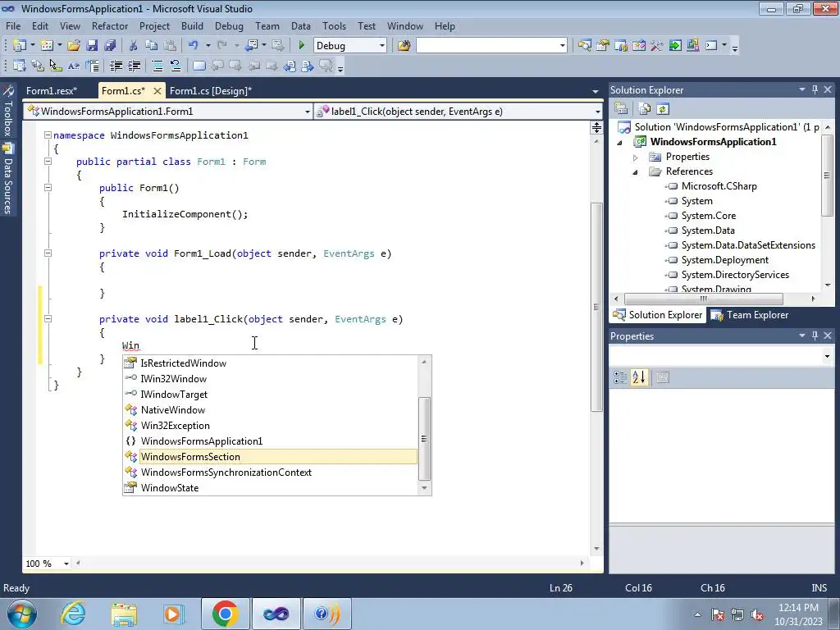Click Decrease Line Indent icon
The height and width of the screenshot is (630, 840).
click(116, 66)
